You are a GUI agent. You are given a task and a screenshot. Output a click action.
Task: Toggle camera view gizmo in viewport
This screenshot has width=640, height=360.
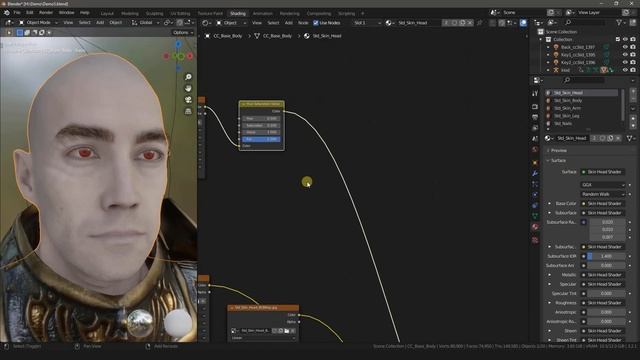[188, 100]
